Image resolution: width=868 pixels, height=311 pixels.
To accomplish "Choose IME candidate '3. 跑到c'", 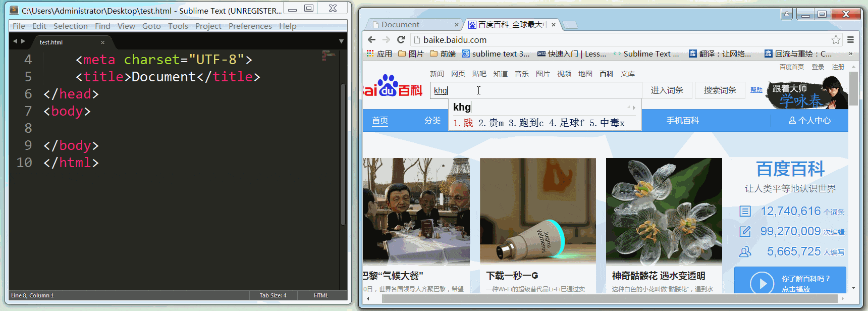I will click(x=526, y=123).
